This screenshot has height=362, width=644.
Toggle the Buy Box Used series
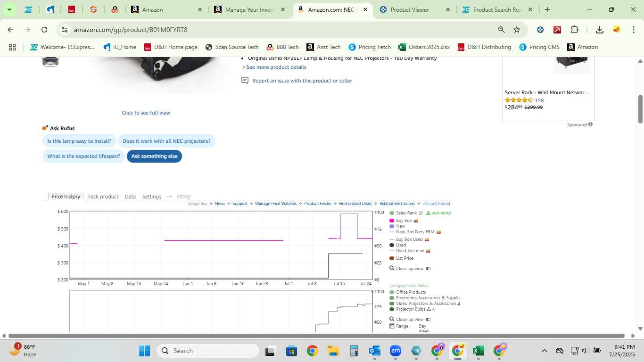[409, 239]
